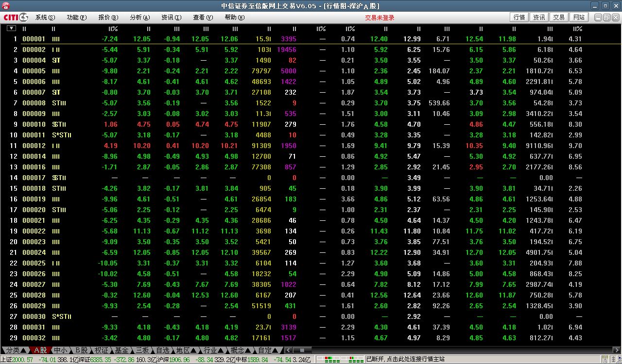Click the 交易 button at top right
The image size is (622, 364).
[559, 17]
